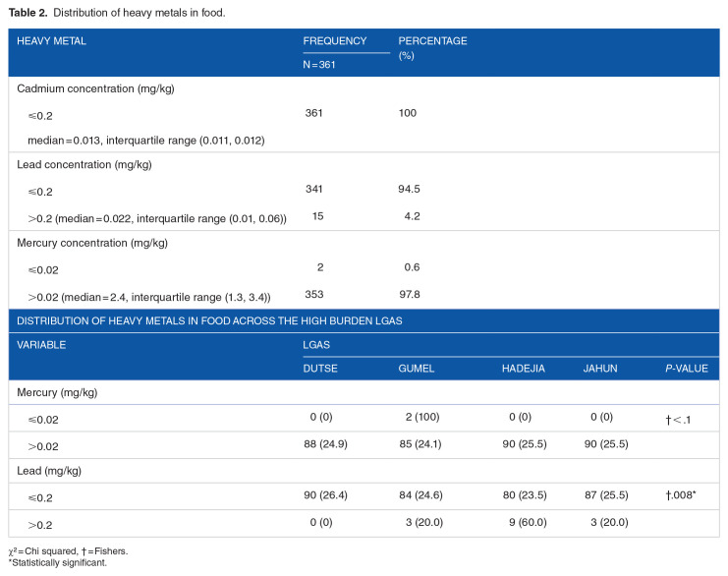Image resolution: width=728 pixels, height=576 pixels.
Task: Select the GUMEL column header
Action: point(416,369)
